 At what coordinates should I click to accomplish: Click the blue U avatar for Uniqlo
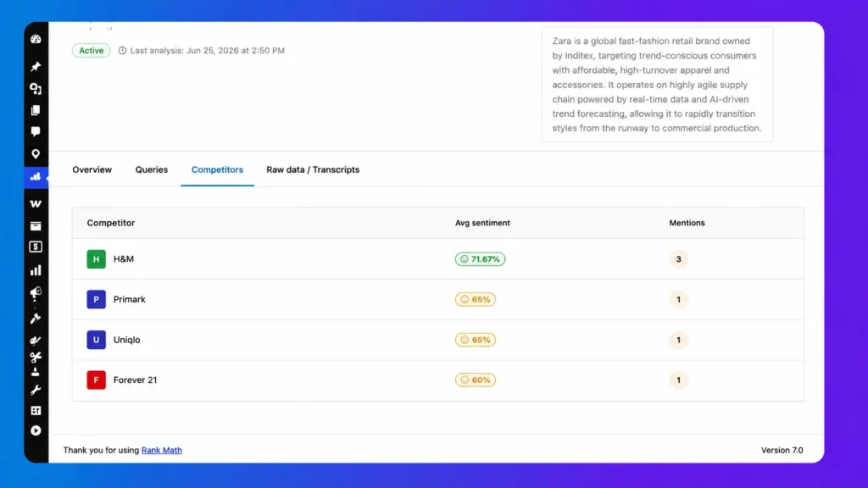click(x=97, y=340)
